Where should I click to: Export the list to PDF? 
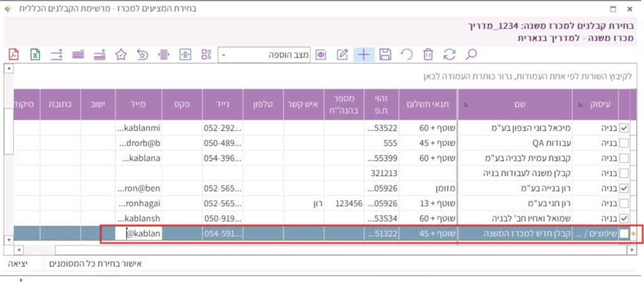click(x=14, y=54)
